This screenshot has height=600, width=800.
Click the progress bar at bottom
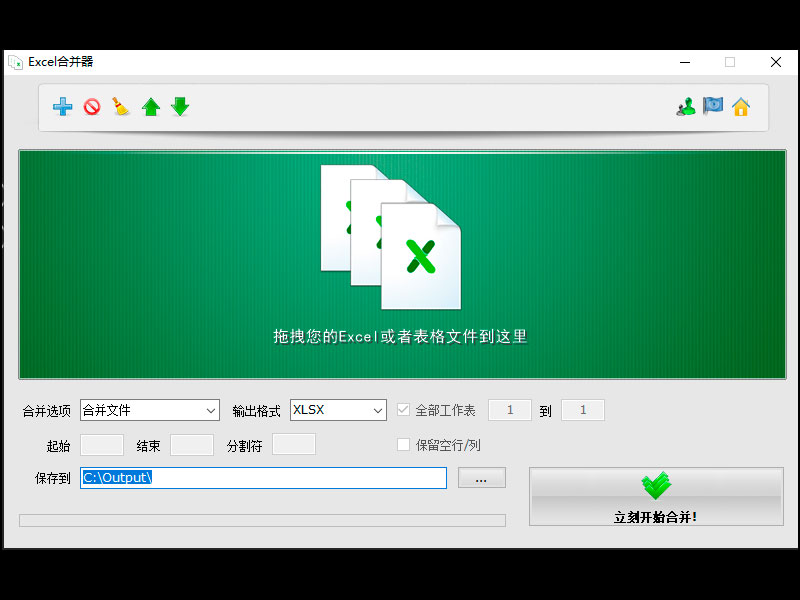pos(262,520)
